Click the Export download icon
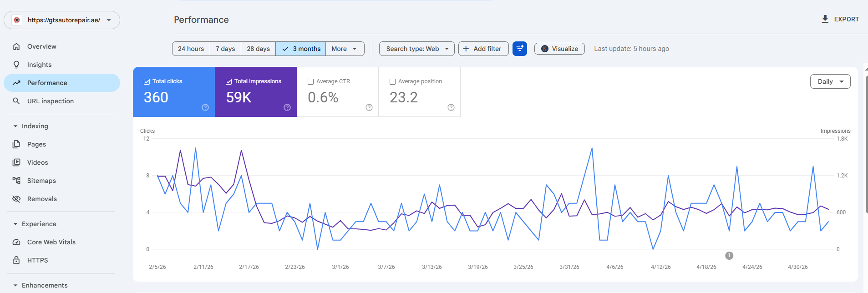The height and width of the screenshot is (293, 868). tap(825, 19)
